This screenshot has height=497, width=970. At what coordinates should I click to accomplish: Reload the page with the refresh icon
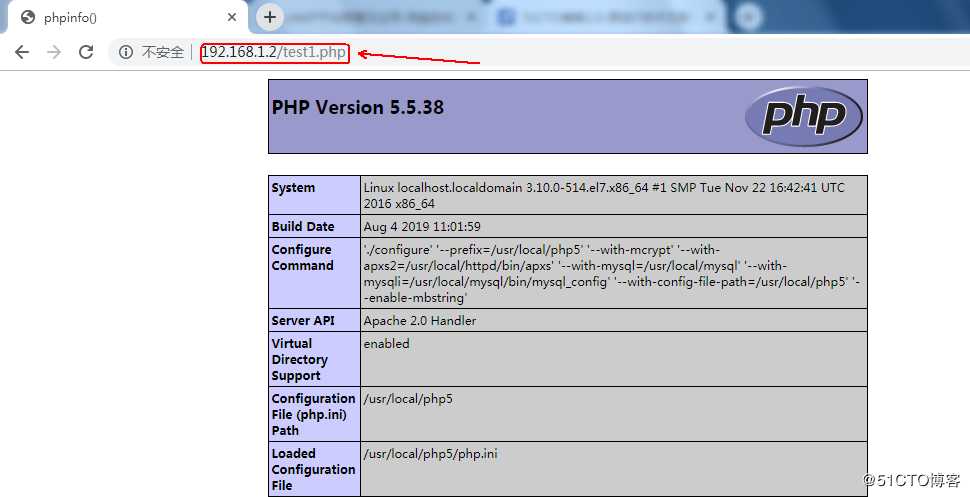coord(86,52)
